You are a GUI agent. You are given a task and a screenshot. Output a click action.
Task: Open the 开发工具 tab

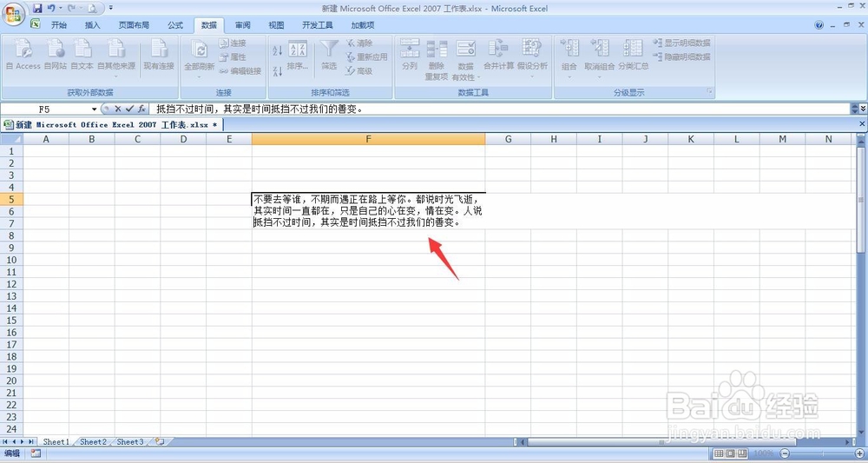[x=317, y=25]
